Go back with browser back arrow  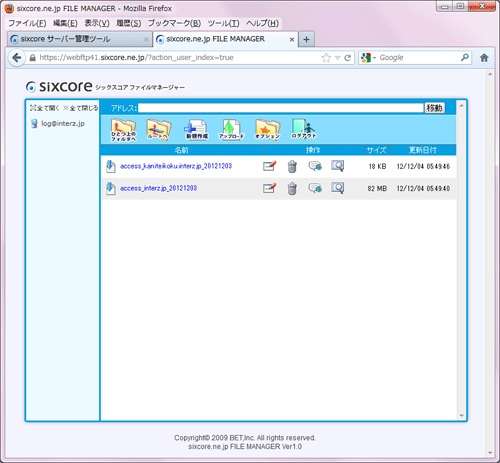[x=16, y=58]
